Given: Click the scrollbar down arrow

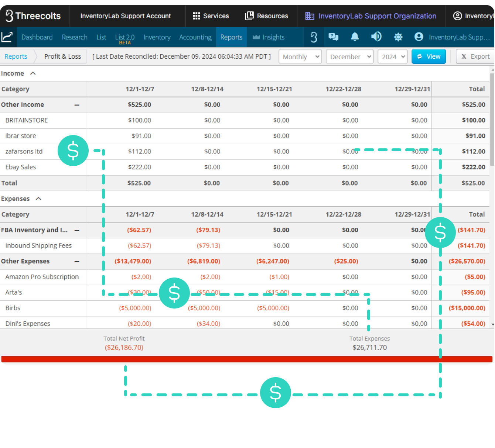Looking at the screenshot, I should tap(492, 324).
